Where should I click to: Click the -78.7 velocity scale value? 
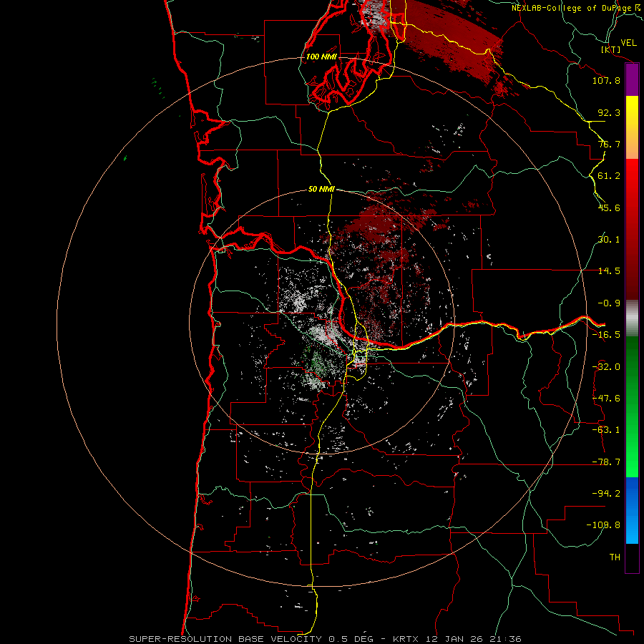pos(606,462)
